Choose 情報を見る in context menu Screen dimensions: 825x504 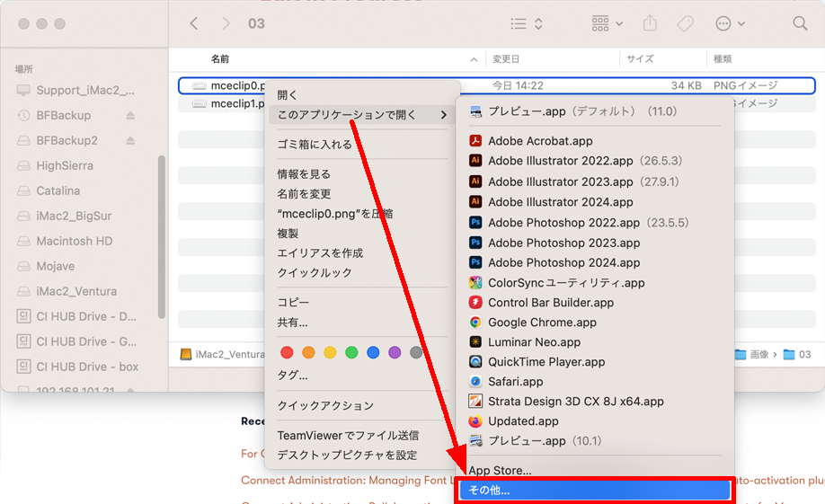click(x=304, y=174)
